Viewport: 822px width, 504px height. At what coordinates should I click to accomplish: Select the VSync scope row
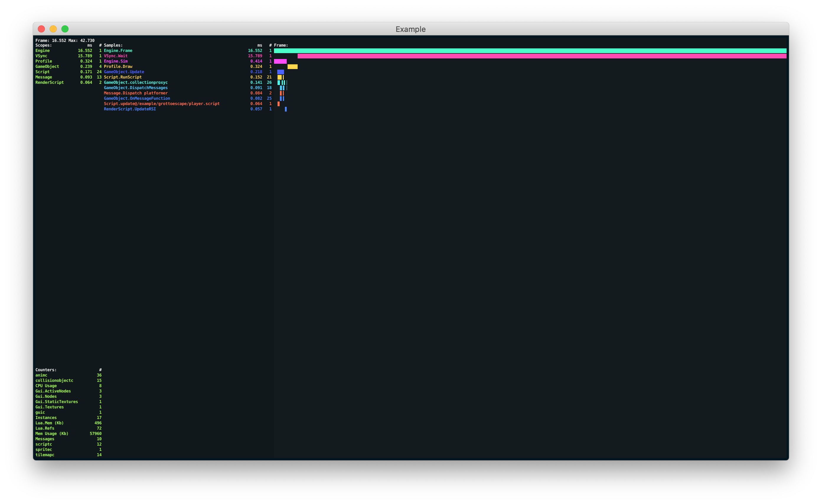(x=41, y=56)
